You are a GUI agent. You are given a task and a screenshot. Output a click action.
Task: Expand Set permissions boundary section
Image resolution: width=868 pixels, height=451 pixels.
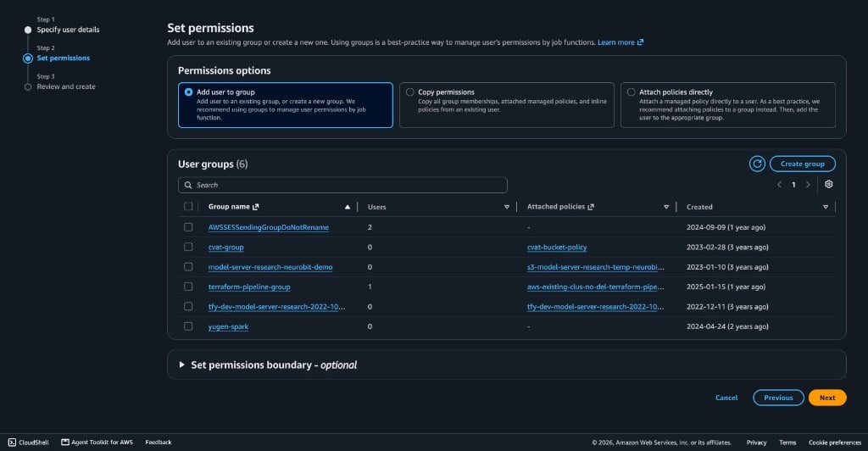pos(181,365)
